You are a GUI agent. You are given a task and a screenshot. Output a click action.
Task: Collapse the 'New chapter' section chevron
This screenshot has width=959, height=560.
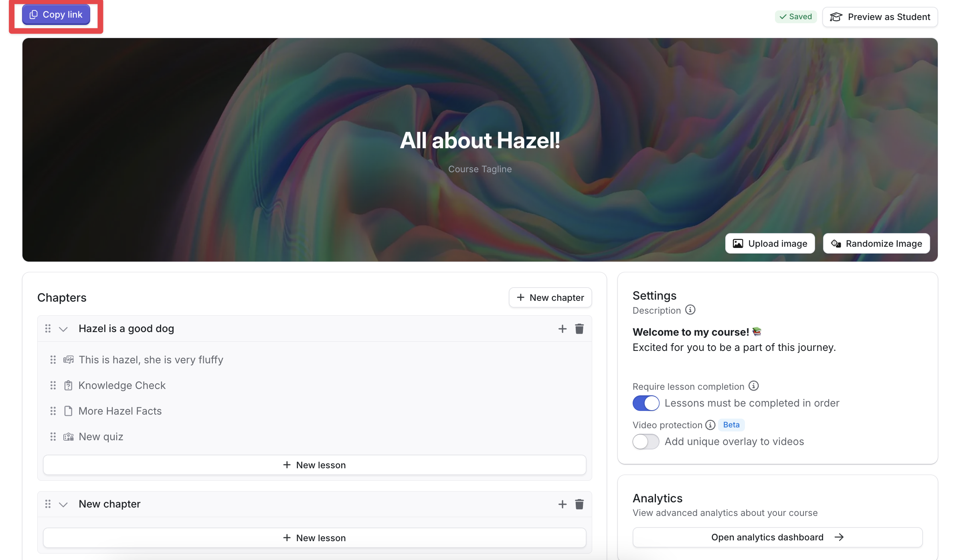click(x=63, y=504)
